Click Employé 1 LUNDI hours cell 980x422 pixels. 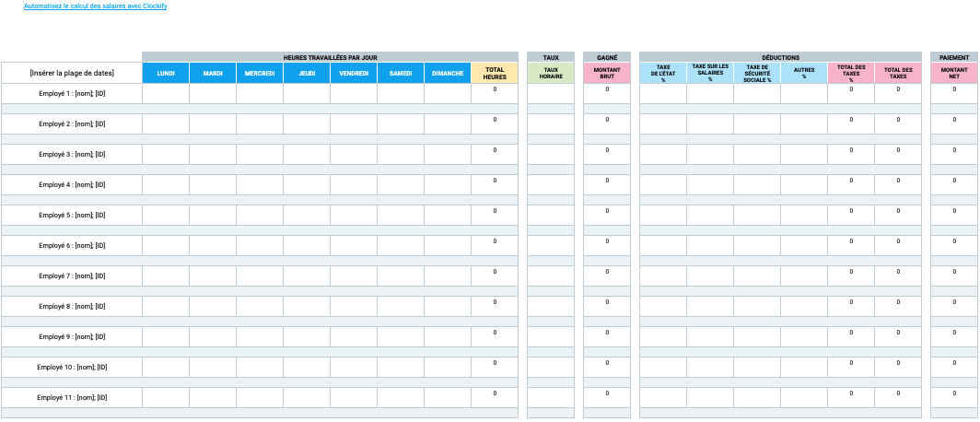[166, 94]
